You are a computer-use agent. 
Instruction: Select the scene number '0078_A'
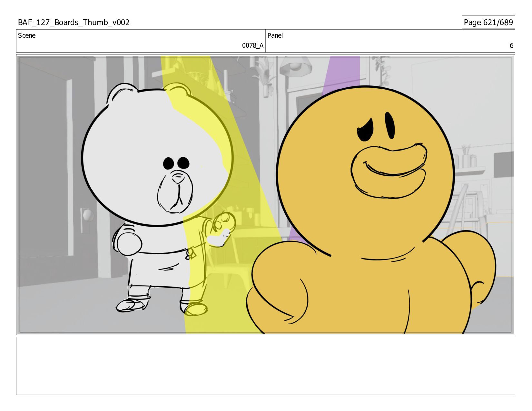(253, 45)
